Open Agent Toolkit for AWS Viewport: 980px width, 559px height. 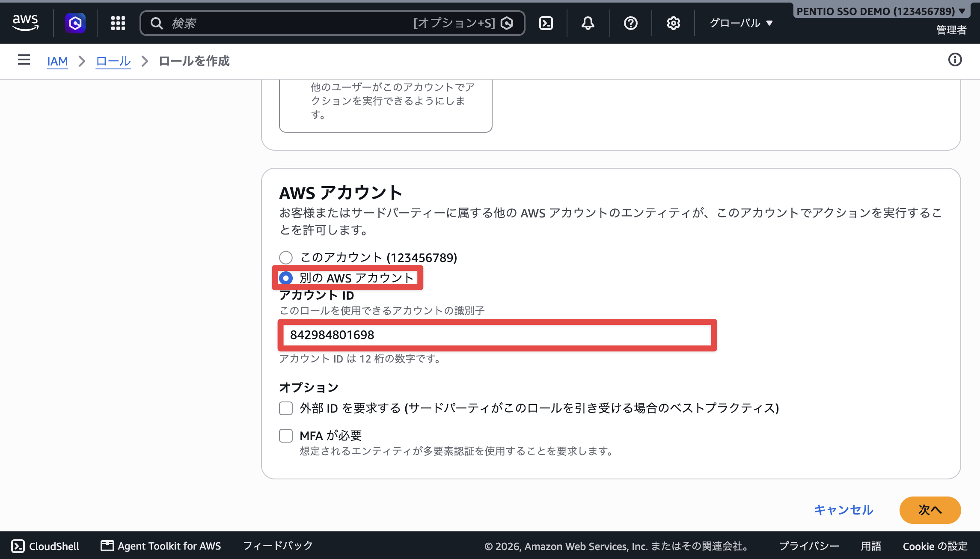tap(161, 546)
